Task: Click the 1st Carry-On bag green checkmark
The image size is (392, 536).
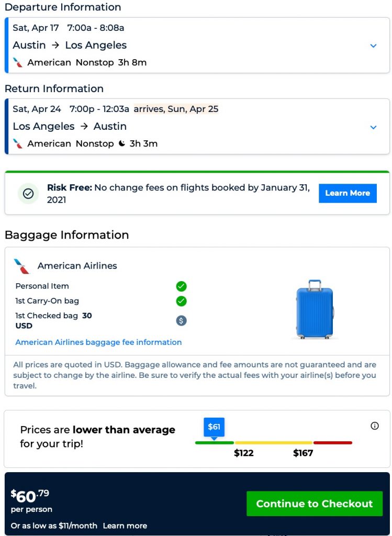Action: point(181,301)
